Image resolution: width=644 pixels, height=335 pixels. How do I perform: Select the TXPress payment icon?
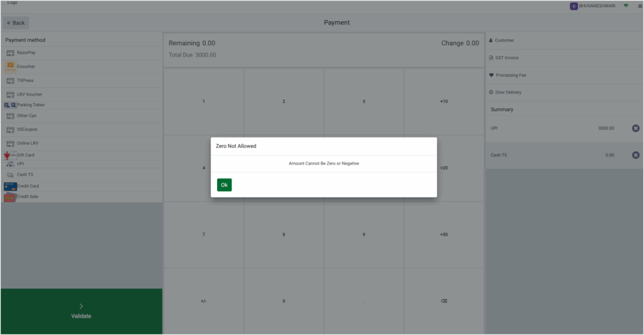tap(10, 81)
